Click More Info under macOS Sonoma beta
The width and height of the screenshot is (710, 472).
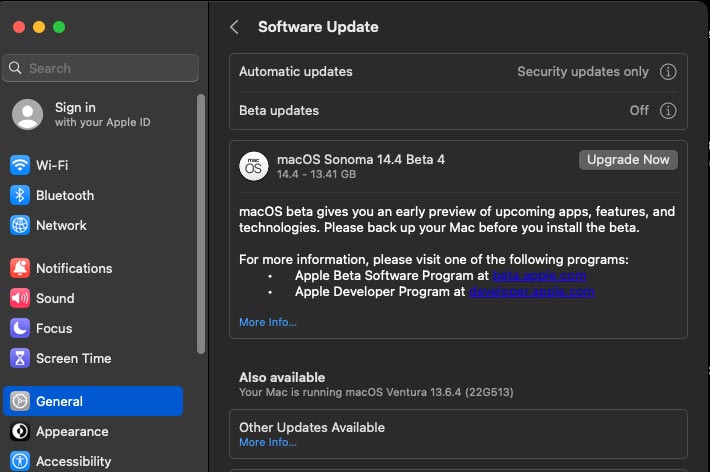(x=268, y=322)
